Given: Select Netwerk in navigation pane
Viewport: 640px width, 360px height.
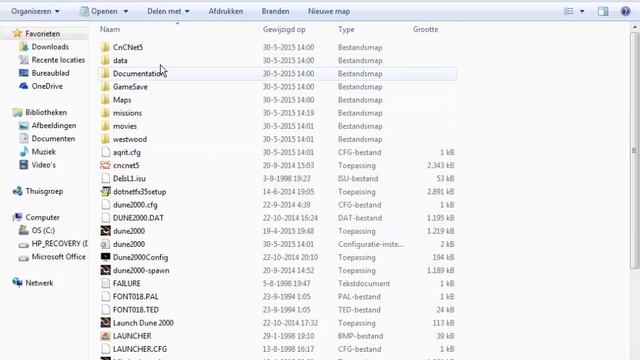Looking at the screenshot, I should coord(39,283).
